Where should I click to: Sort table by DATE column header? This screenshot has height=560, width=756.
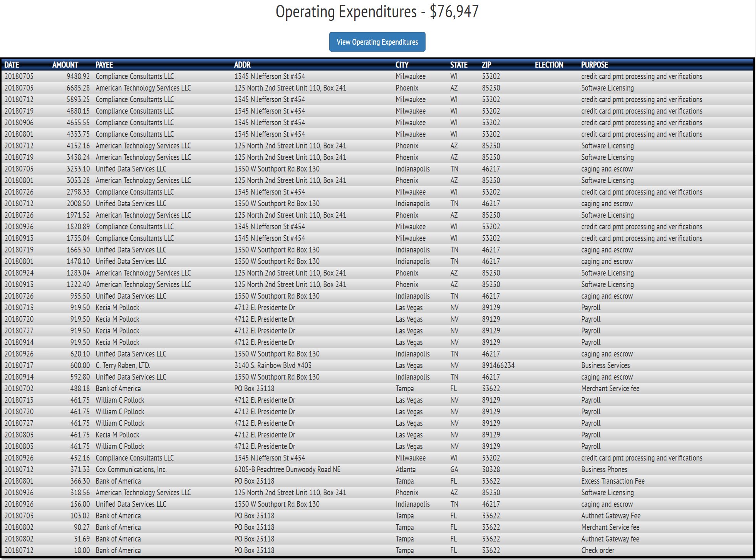(12, 65)
